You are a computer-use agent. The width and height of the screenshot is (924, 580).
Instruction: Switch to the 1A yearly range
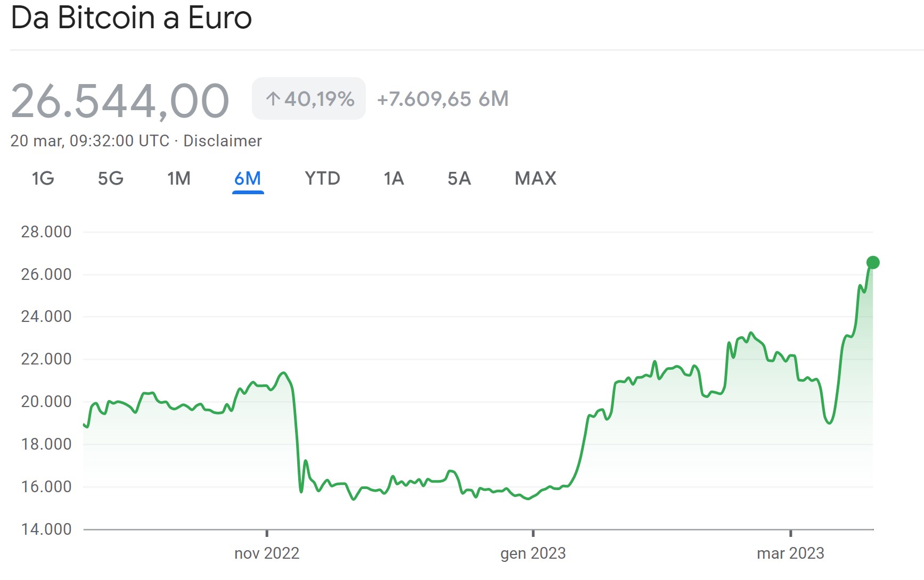click(394, 179)
